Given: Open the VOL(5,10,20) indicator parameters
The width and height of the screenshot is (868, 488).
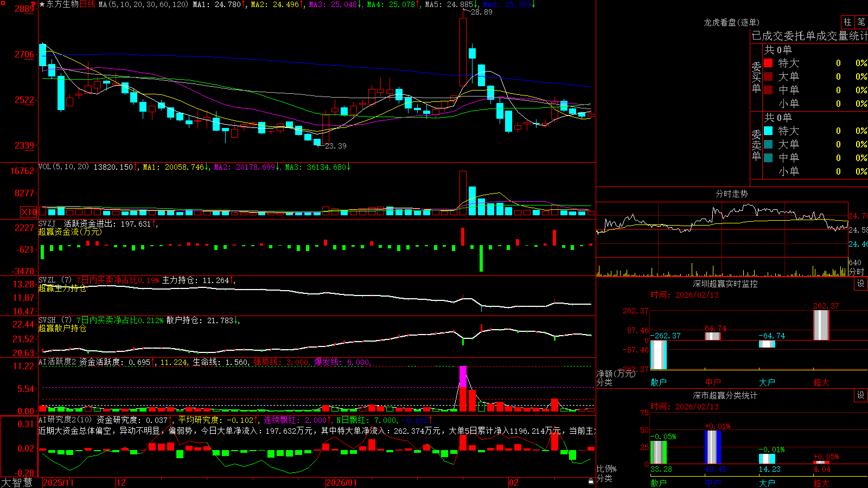Looking at the screenshot, I should [x=63, y=167].
